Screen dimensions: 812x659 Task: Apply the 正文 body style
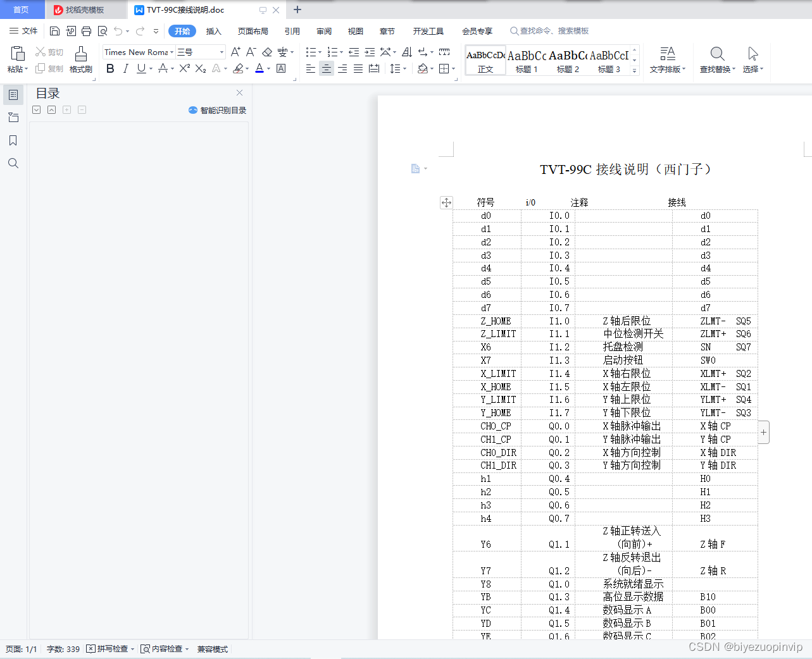[x=485, y=61]
